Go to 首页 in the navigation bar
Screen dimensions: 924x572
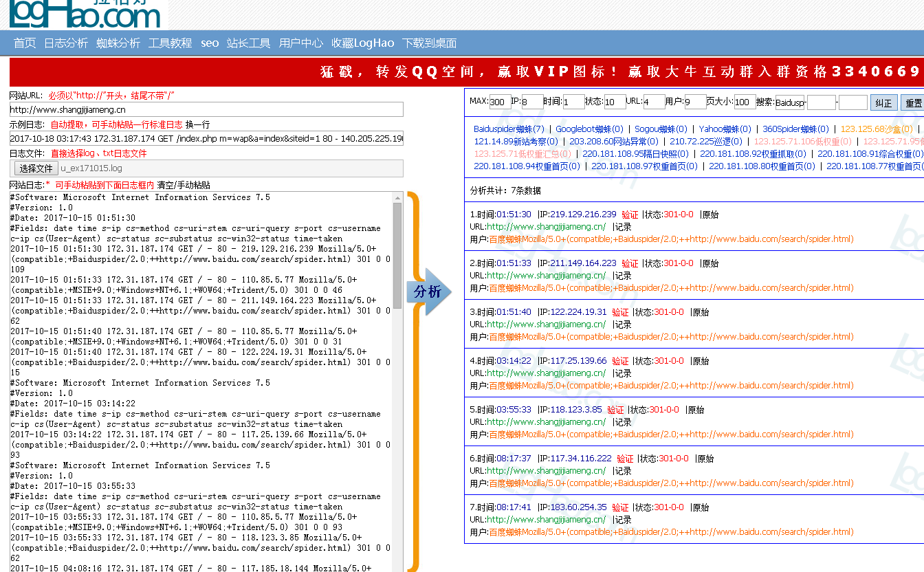[25, 43]
